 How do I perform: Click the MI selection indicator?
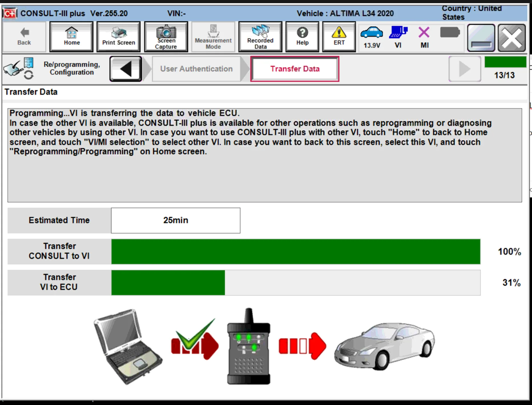point(424,37)
